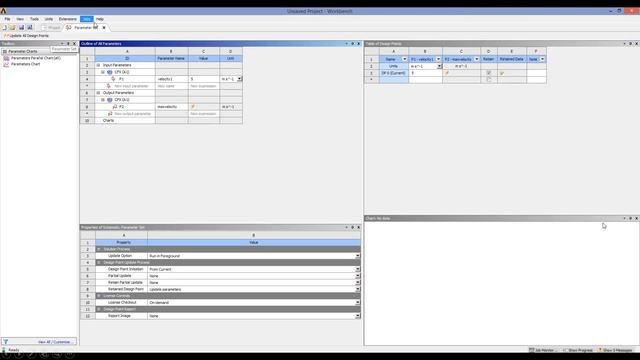This screenshot has width=640, height=360.
Task: Click Show Progress in status bar
Action: tap(578, 350)
